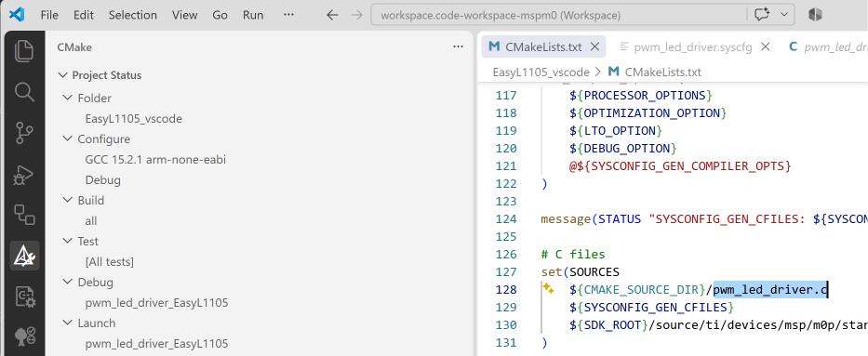Open the Copilot chat icon
This screenshot has width=868, height=356.
tap(763, 15)
